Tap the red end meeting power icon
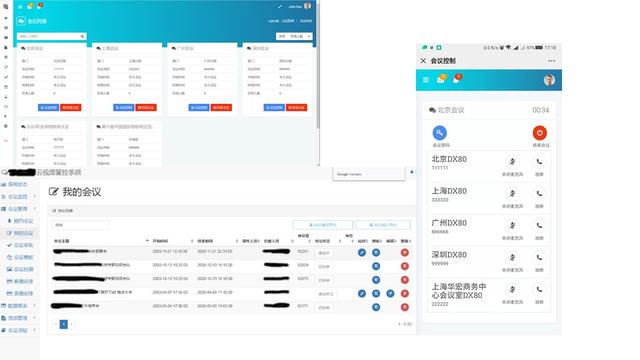The image size is (640, 360). click(x=540, y=133)
